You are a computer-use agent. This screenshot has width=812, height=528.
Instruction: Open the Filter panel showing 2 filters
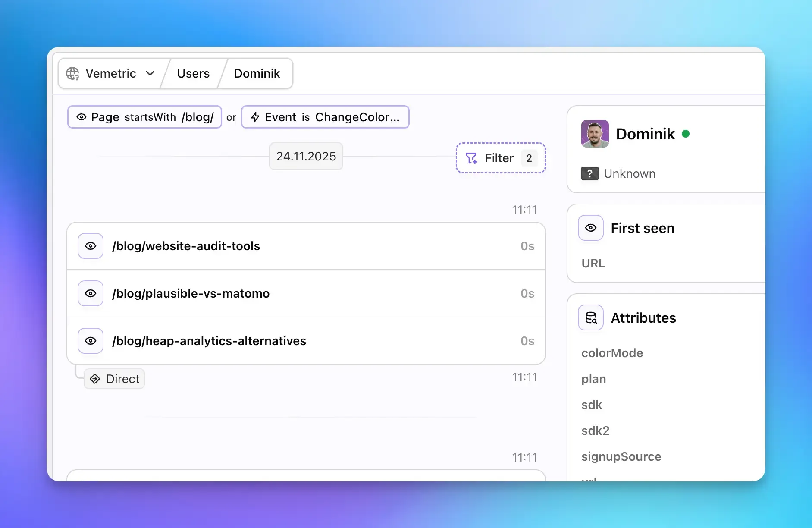click(500, 158)
